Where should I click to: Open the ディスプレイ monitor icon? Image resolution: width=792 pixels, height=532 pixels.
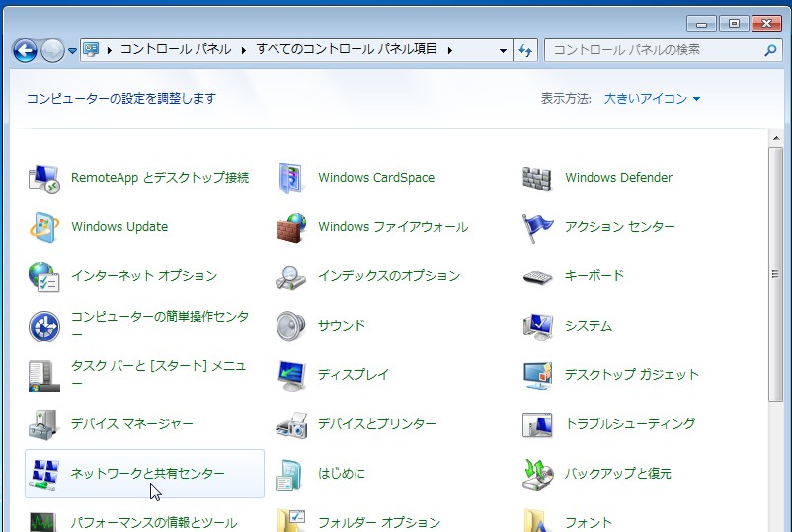[x=291, y=375]
